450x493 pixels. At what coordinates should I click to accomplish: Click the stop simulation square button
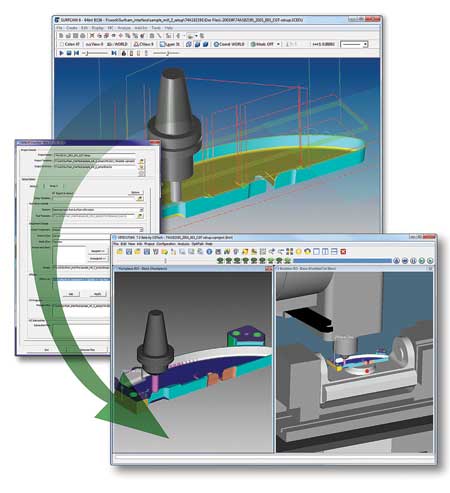[69, 53]
